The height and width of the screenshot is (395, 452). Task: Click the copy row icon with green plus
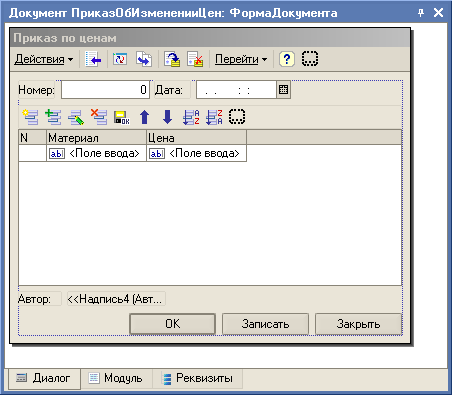(53, 117)
